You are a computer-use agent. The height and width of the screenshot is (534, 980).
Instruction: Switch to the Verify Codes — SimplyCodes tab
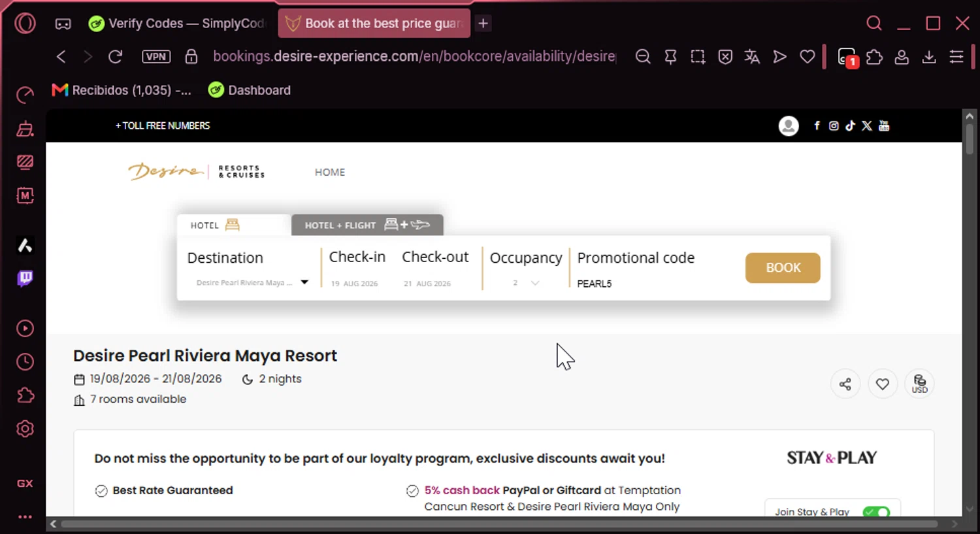pos(178,24)
